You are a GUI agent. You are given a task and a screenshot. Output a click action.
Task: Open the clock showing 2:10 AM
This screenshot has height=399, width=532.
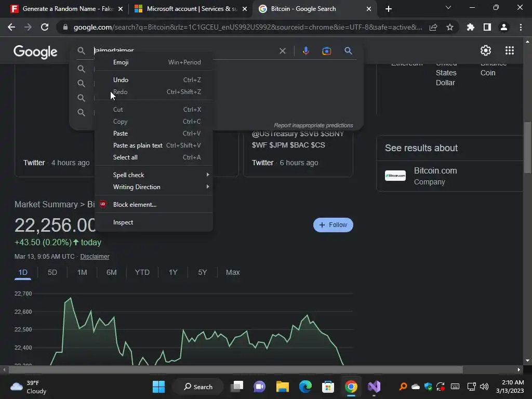(510, 387)
